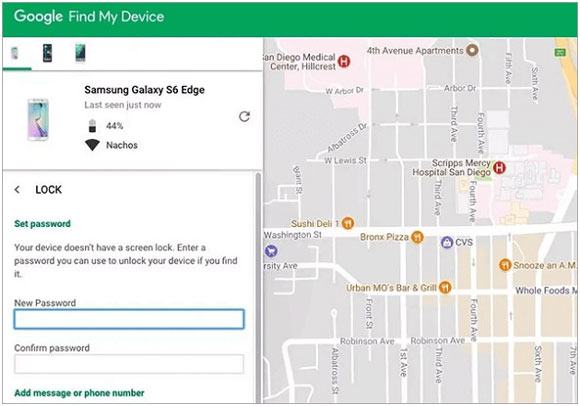Select the Snooze an A.M. restaurant marker
The height and width of the screenshot is (406, 580).
click(x=505, y=265)
